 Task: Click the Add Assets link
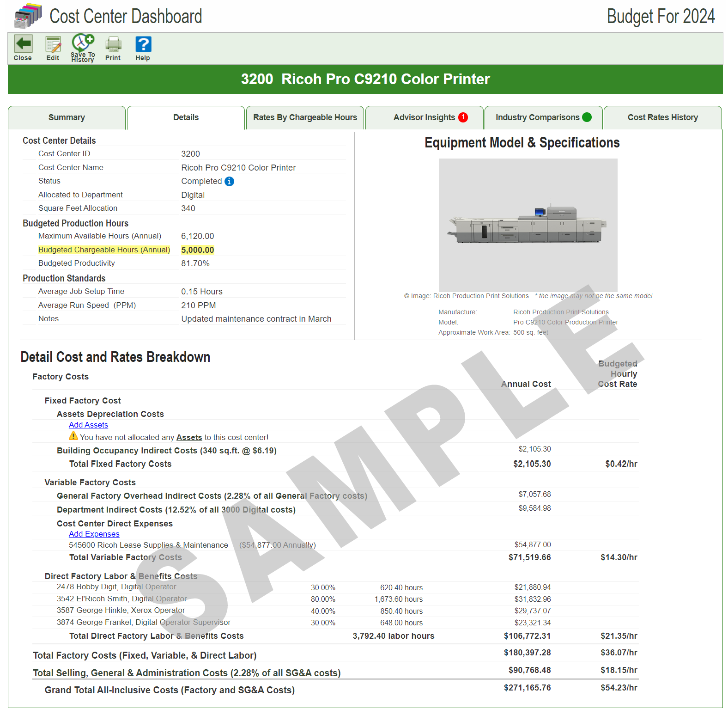tap(88, 425)
